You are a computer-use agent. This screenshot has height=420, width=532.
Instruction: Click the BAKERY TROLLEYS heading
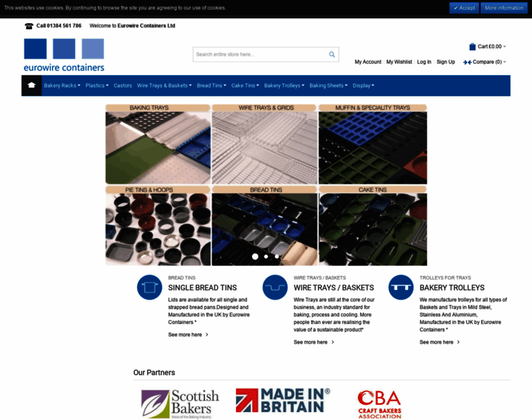452,288
